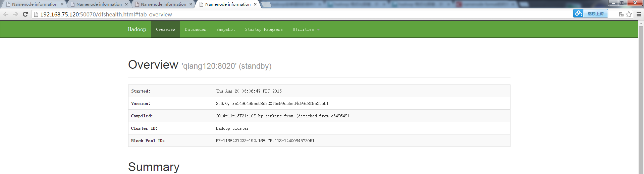Click the vertical scrollbar thumb
Image resolution: width=644 pixels, height=174 pixels.
pos(641,101)
